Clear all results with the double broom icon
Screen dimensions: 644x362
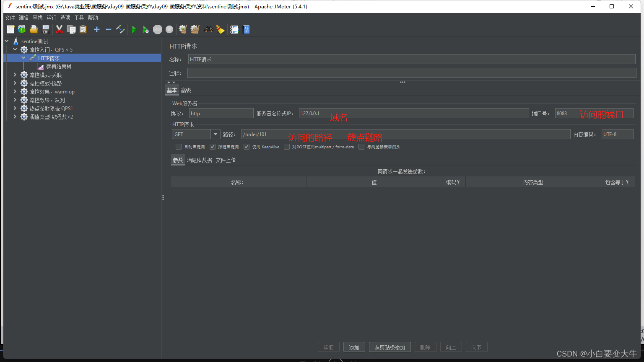pyautogui.click(x=195, y=29)
